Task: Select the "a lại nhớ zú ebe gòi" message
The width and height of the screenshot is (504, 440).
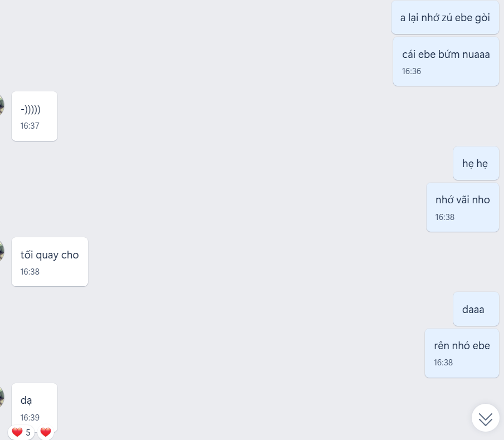Action: tap(445, 17)
